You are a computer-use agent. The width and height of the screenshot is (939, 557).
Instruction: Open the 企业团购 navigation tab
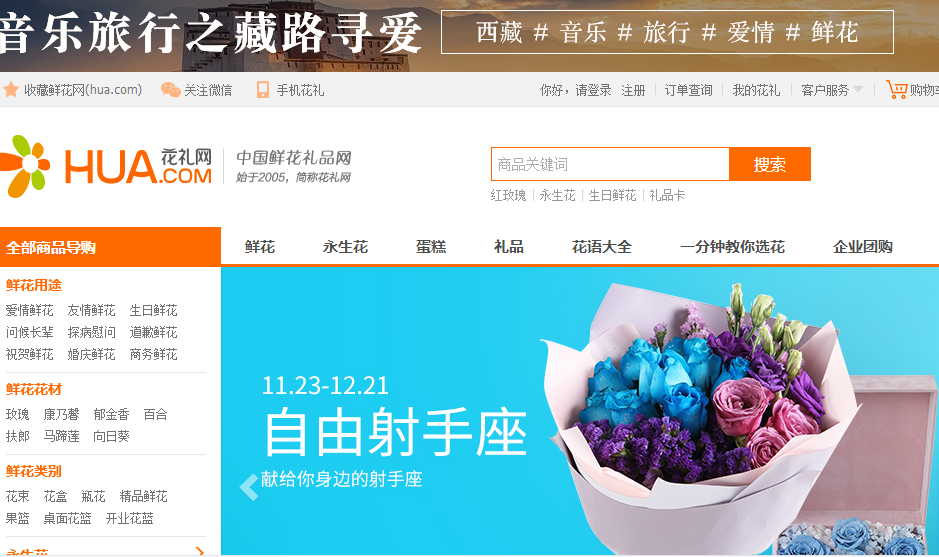(x=862, y=247)
